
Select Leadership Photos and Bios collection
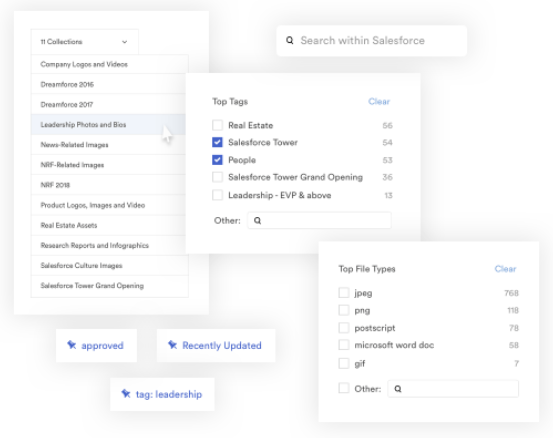coord(108,124)
